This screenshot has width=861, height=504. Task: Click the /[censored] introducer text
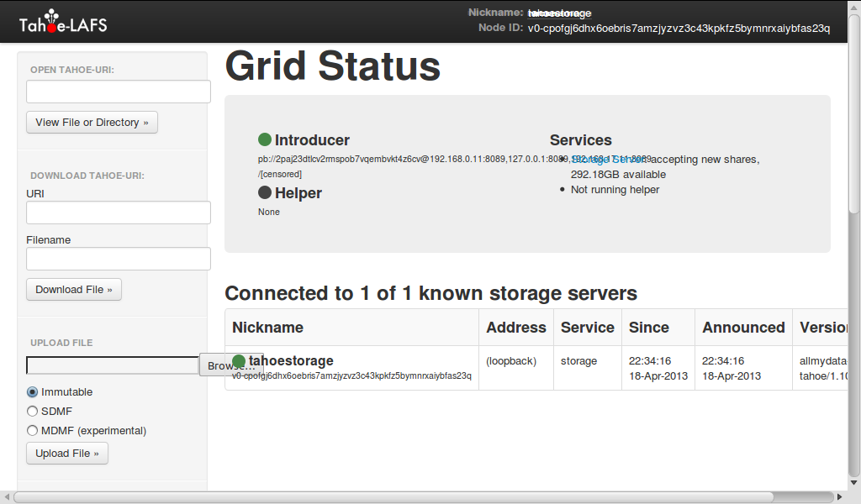[280, 175]
